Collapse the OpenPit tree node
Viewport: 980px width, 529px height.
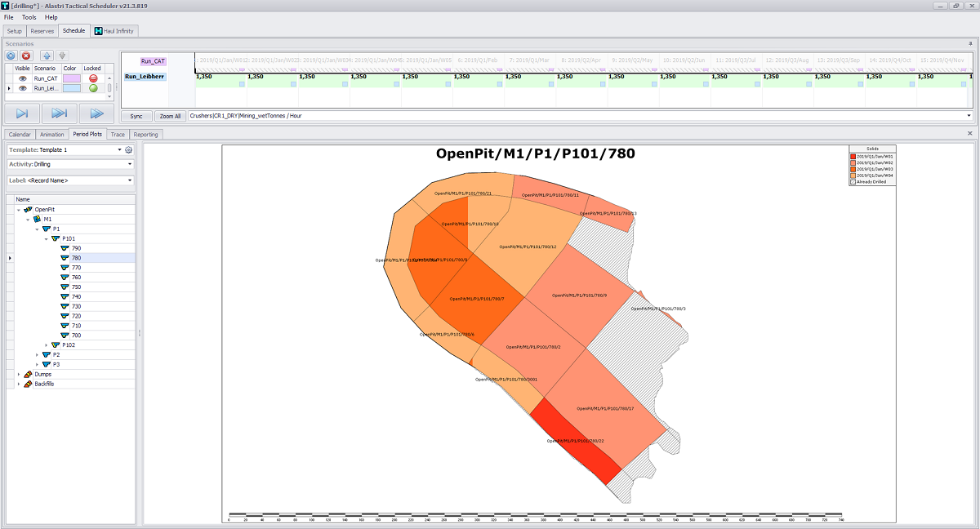coord(19,210)
